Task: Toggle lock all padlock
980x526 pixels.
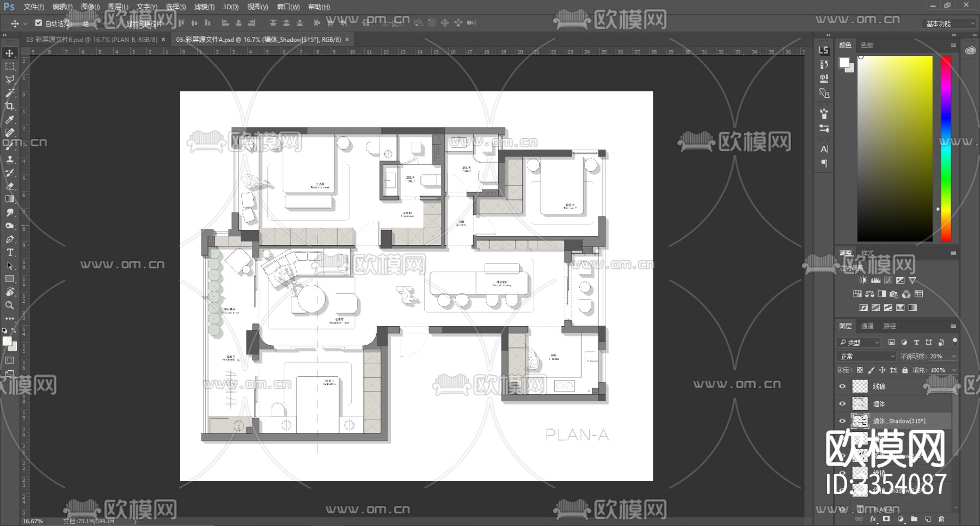Action: point(905,370)
